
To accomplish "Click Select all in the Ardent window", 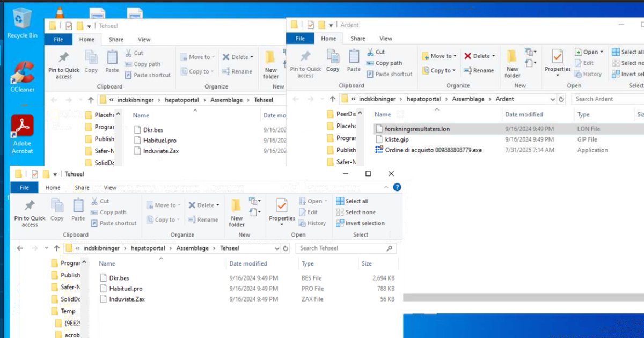I will [626, 52].
